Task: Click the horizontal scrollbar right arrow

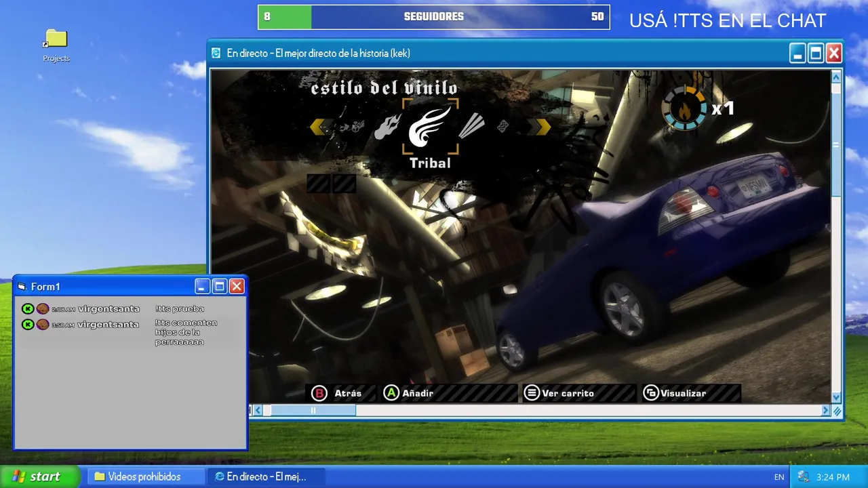Action: pos(825,410)
